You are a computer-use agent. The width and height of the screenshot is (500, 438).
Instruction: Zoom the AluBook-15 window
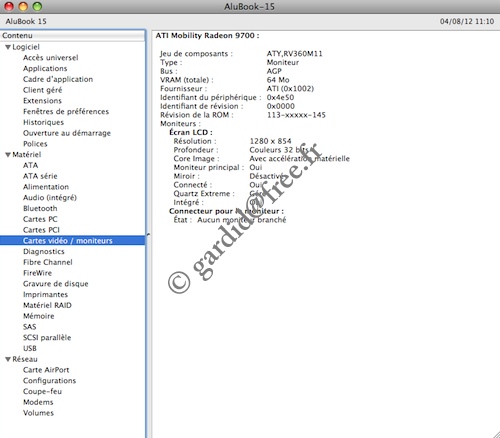37,6
